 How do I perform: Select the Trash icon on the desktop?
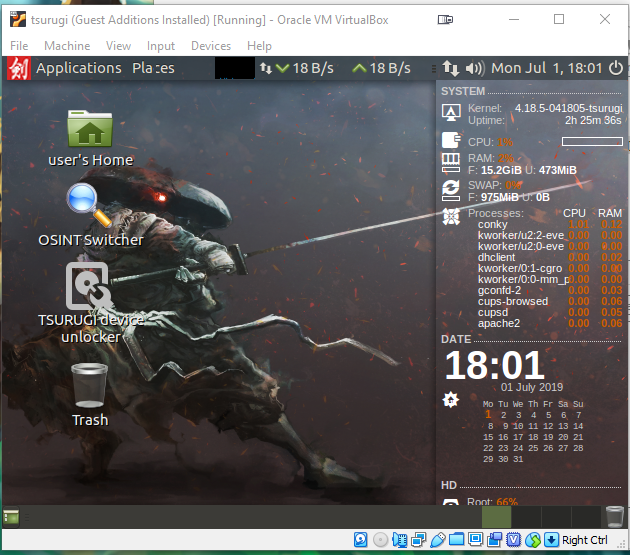coord(90,395)
